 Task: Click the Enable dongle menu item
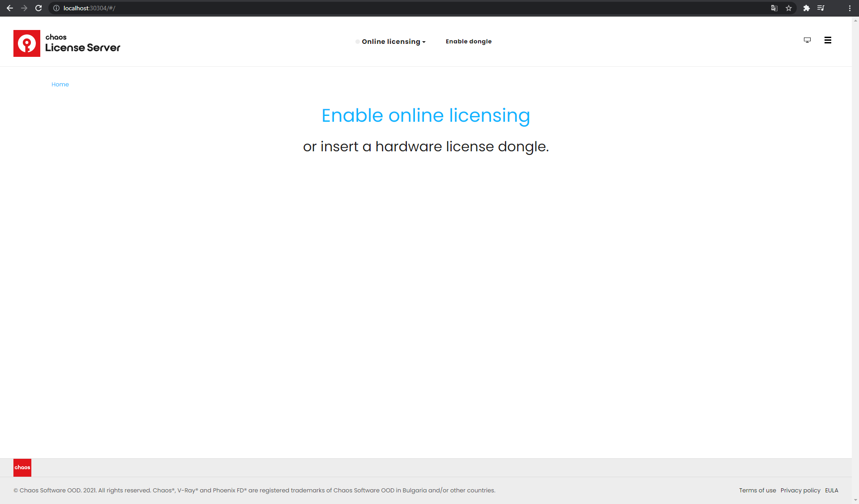tap(469, 41)
